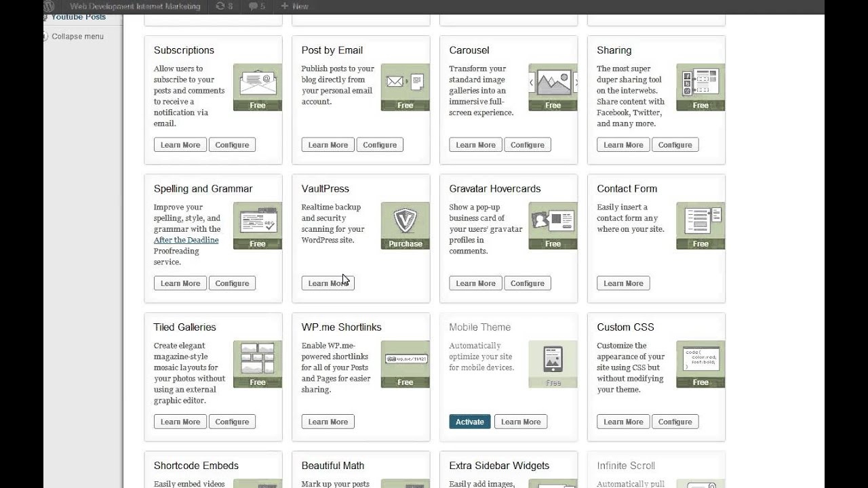Open the Youtube Posts sidebar item

click(79, 17)
